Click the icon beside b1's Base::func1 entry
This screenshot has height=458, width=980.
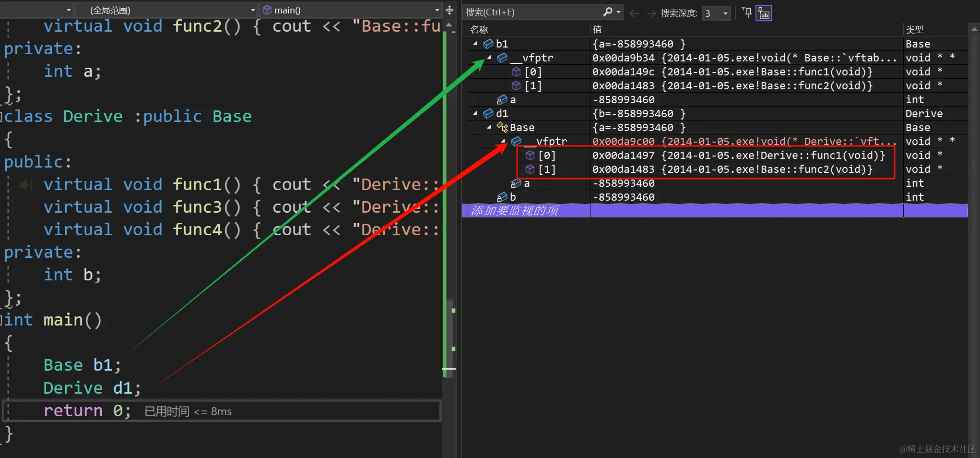tap(516, 72)
